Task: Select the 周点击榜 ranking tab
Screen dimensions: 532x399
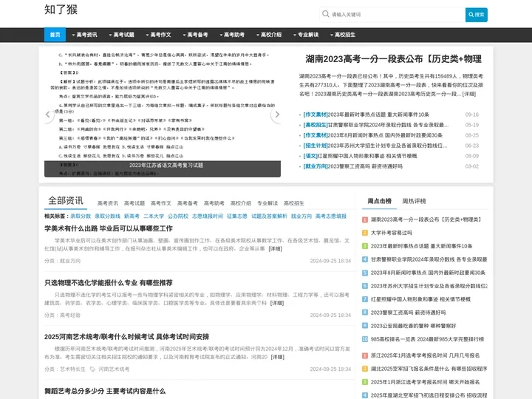Action: 379,201
